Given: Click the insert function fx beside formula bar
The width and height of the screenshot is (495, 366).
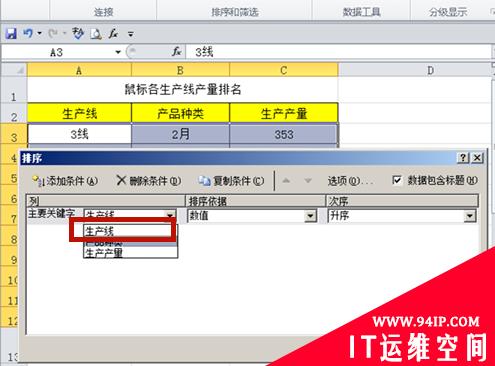Looking at the screenshot, I should 176,52.
